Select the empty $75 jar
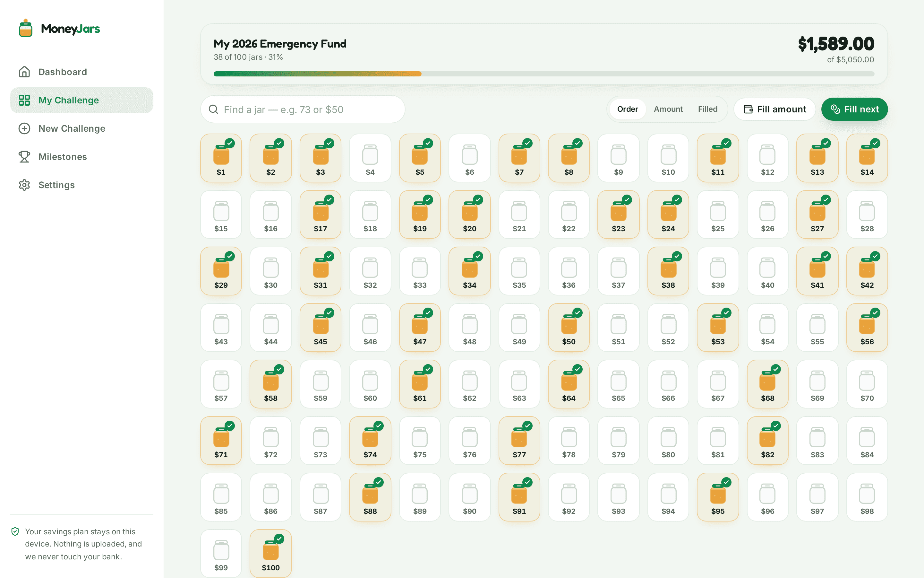This screenshot has width=924, height=578. tap(420, 441)
